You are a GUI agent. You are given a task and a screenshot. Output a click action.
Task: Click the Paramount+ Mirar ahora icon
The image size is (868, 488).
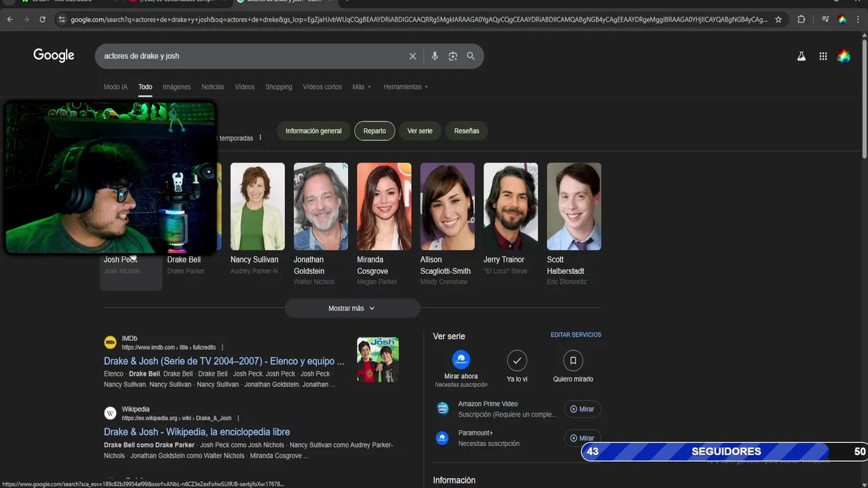tap(461, 360)
